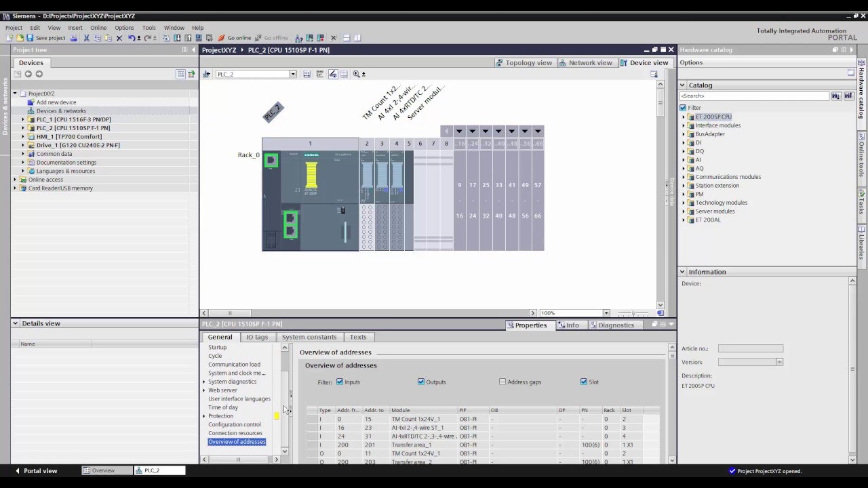Click the Online tools vertical side tab
This screenshot has height=488, width=868.
pos(862,159)
